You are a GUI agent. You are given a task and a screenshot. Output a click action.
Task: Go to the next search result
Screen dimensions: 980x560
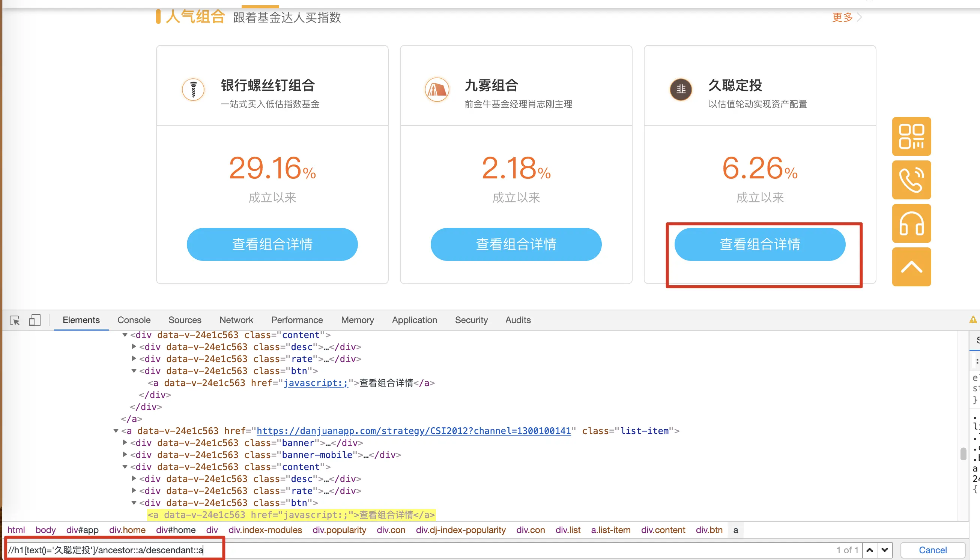click(x=885, y=550)
